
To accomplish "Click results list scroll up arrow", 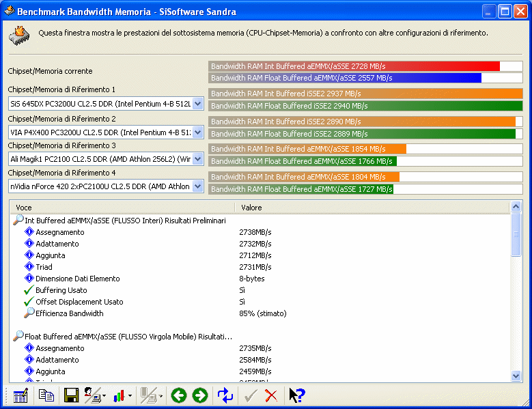I will pos(516,206).
